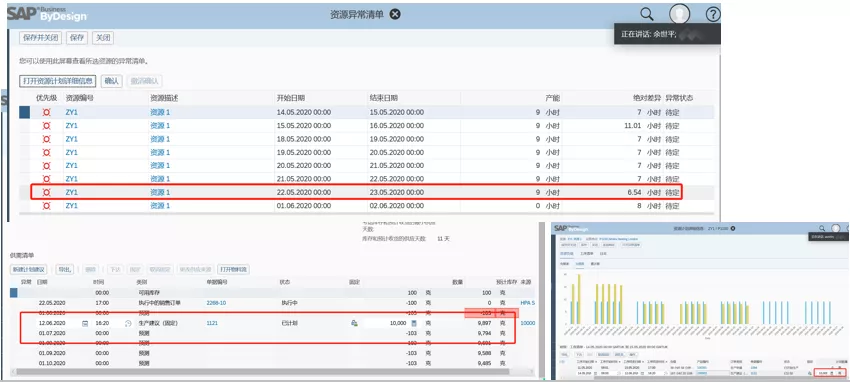The width and height of the screenshot is (850, 382).
Task: Click 打开资源计划详细信息 button
Action: (x=58, y=81)
